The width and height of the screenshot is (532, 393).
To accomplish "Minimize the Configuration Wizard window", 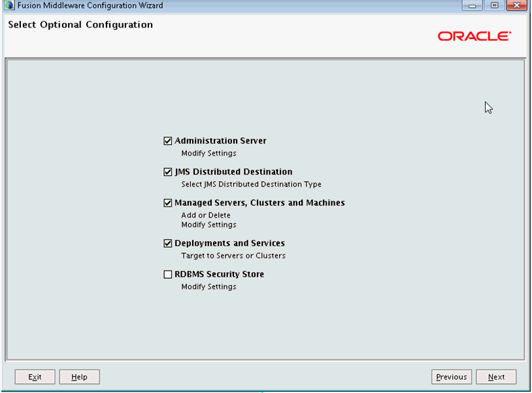I will click(472, 5).
